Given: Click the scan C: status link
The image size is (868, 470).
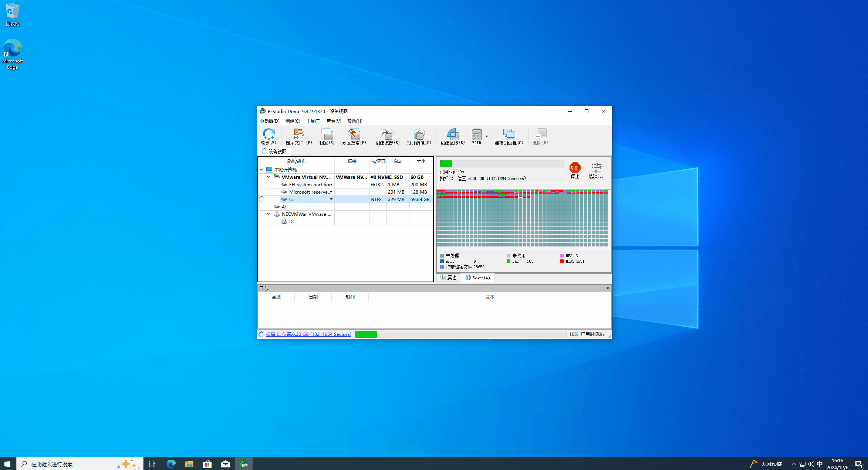Looking at the screenshot, I should pyautogui.click(x=308, y=334).
